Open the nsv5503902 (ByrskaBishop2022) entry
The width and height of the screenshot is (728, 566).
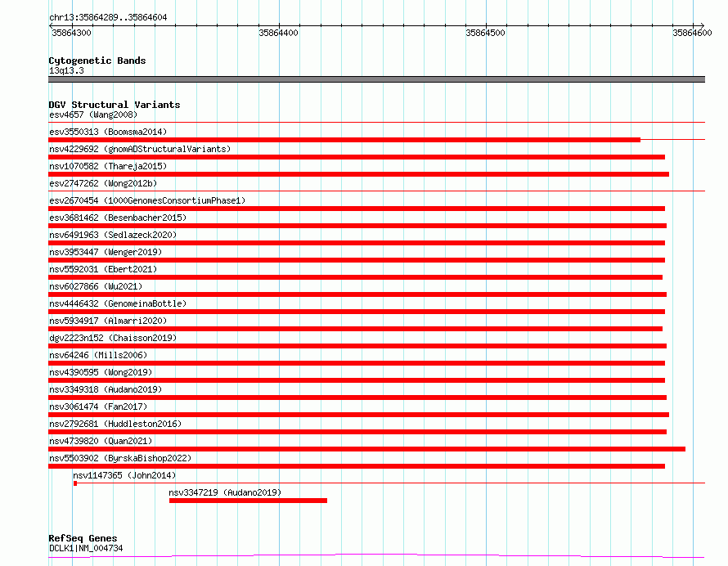(120, 458)
